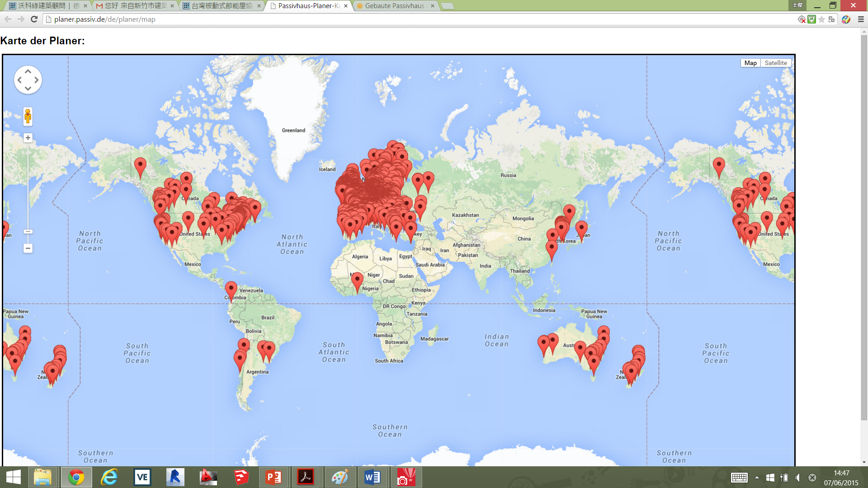
Task: Pan the map left with the arrow control
Action: [x=19, y=80]
